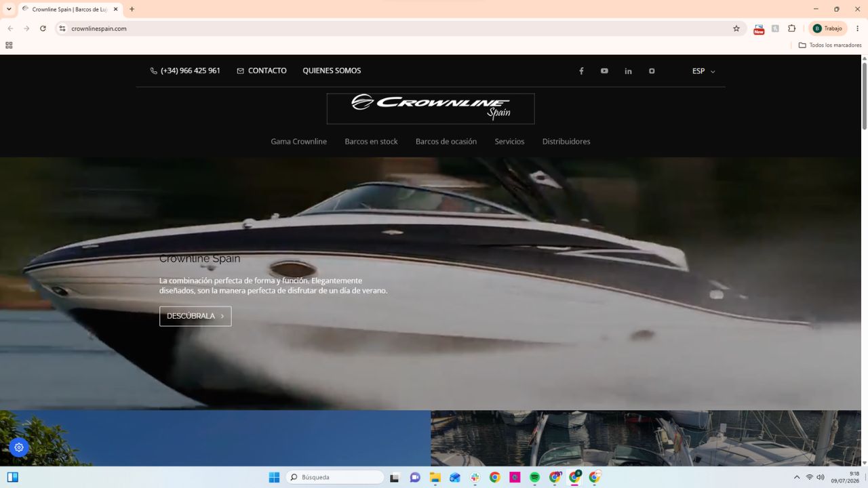Open Outlook from the taskbar
The height and width of the screenshot is (488, 868).
point(455,477)
